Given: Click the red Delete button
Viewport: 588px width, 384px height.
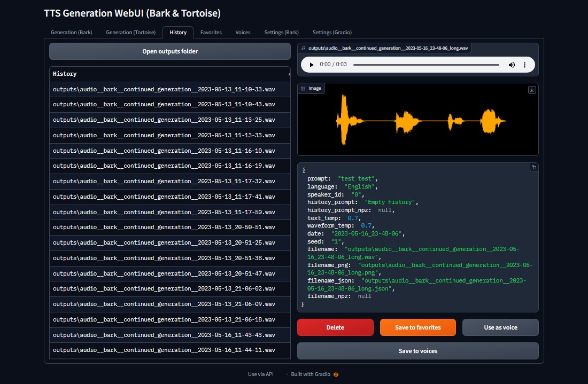Looking at the screenshot, I should click(335, 327).
